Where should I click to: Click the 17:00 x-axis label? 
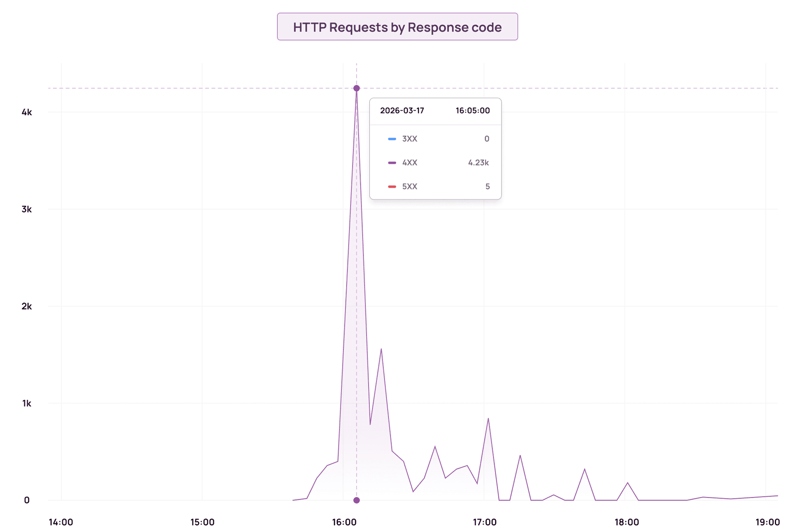[x=485, y=522]
